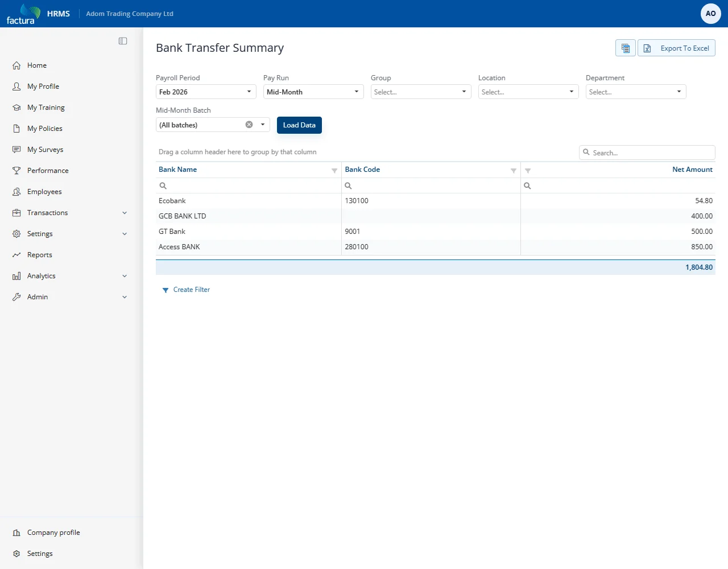Open the AO user avatar

pos(711,14)
